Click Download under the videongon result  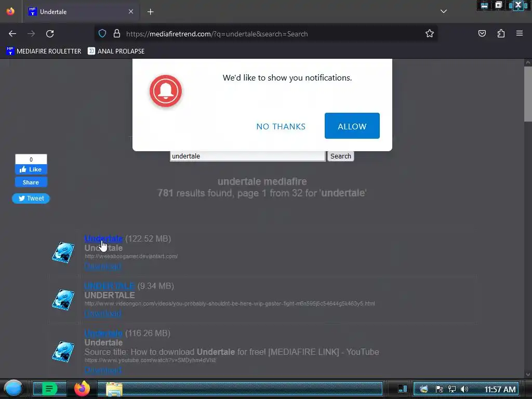tap(103, 313)
